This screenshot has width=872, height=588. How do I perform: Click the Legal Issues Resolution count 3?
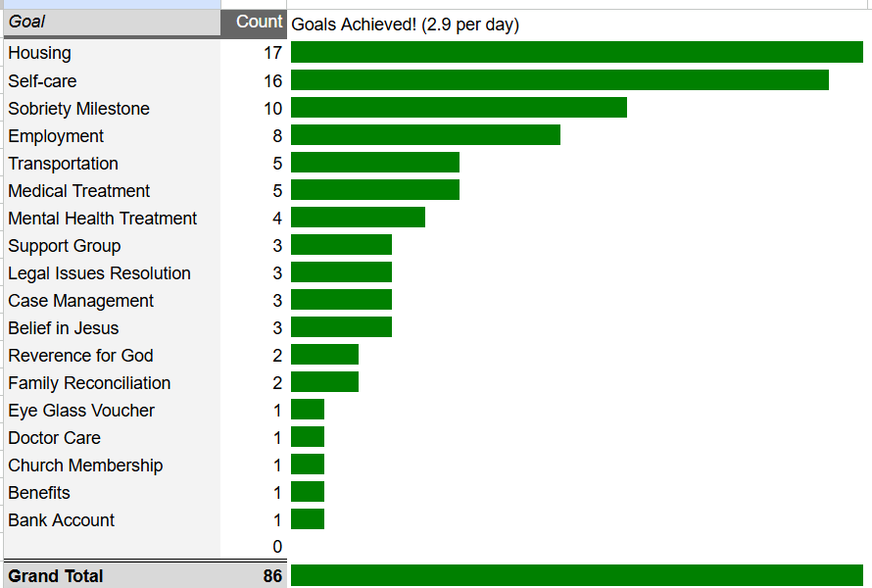277,273
